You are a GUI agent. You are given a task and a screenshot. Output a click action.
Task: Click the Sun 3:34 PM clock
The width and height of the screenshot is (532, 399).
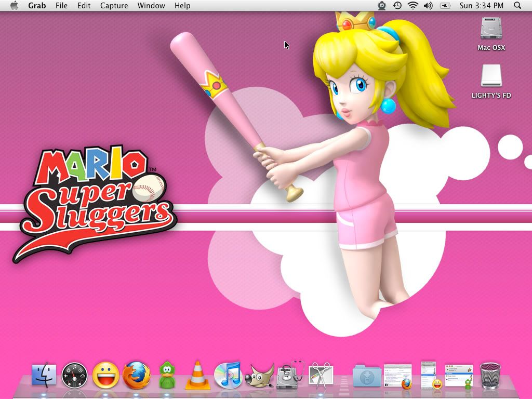point(482,5)
